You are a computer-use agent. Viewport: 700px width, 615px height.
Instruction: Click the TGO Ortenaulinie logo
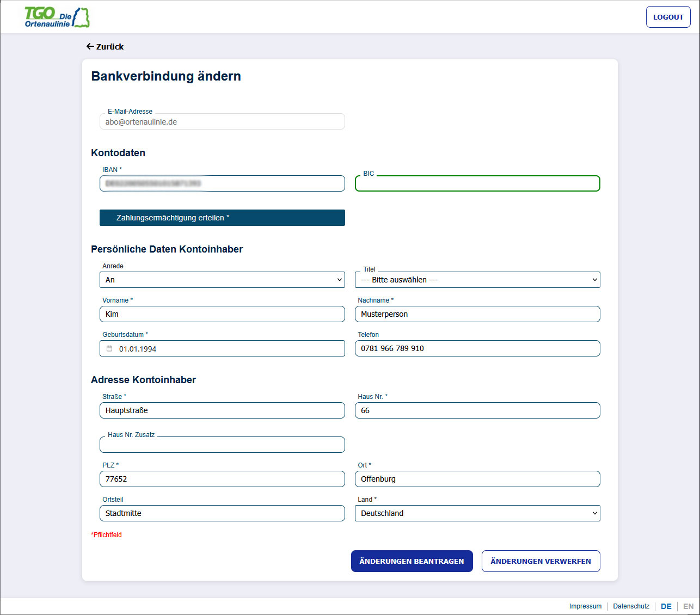[57, 17]
